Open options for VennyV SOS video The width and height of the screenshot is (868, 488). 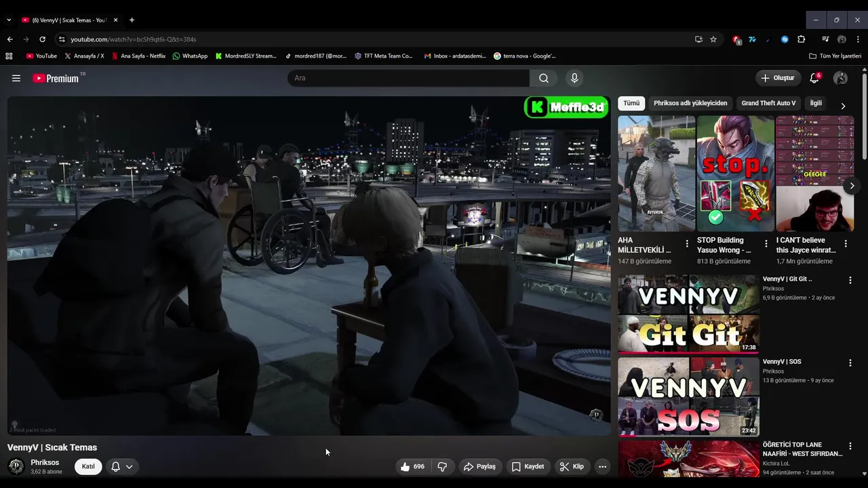coord(850,363)
